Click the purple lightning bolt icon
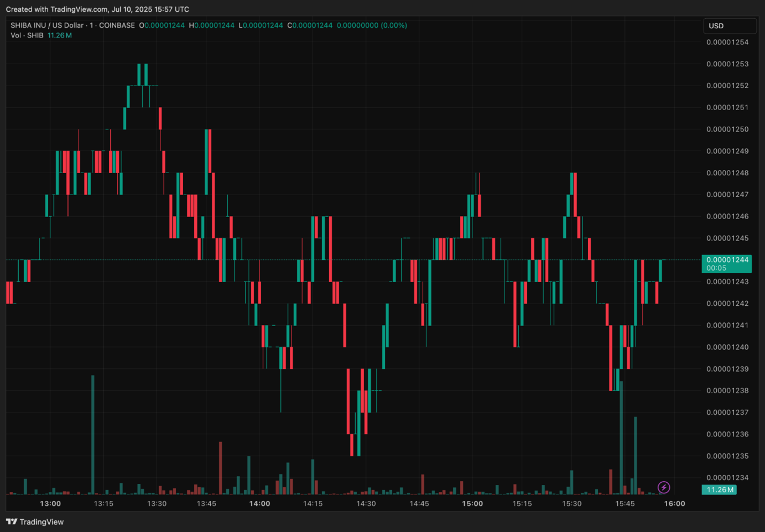 point(663,487)
